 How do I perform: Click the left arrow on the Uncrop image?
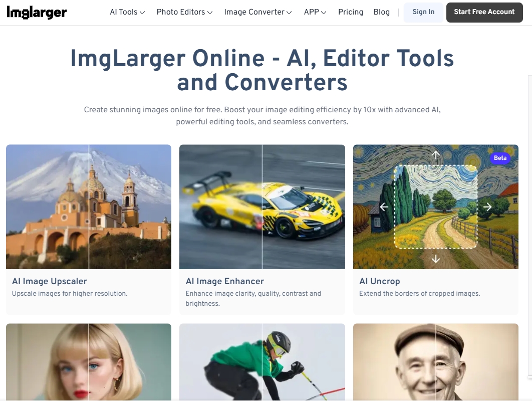click(384, 207)
